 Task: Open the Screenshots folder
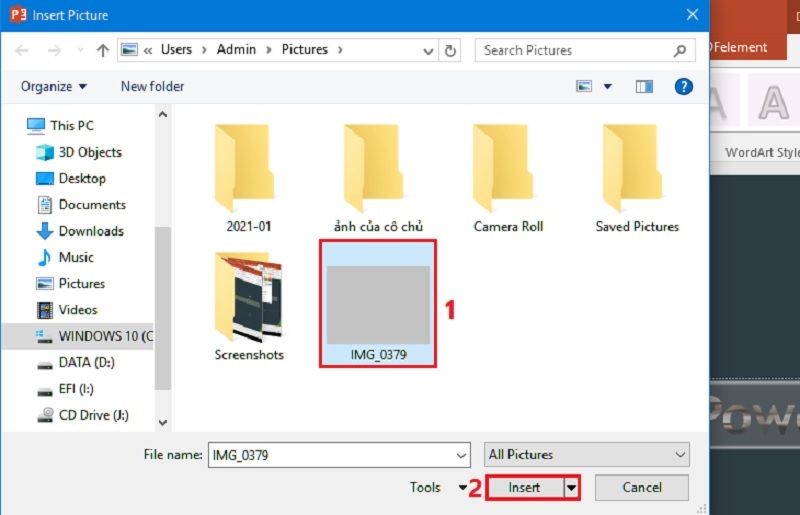[249, 305]
